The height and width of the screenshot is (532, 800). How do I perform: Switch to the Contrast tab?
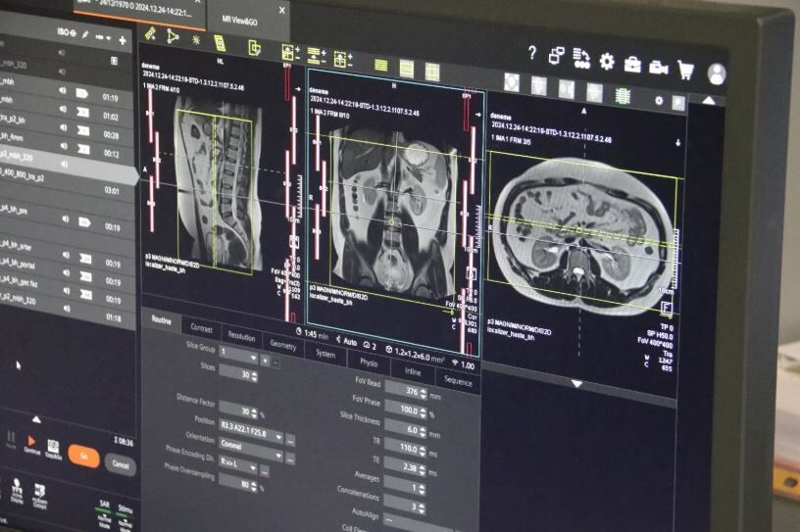click(201, 328)
